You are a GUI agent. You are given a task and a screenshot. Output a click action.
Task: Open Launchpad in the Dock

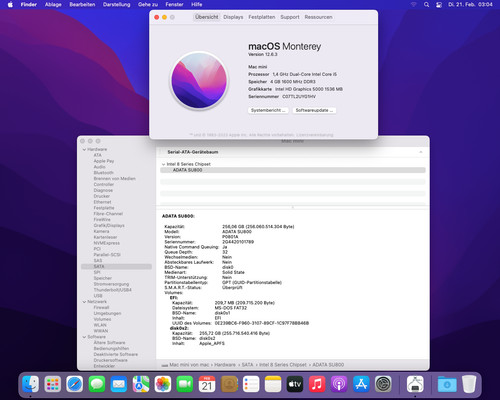coord(53,384)
